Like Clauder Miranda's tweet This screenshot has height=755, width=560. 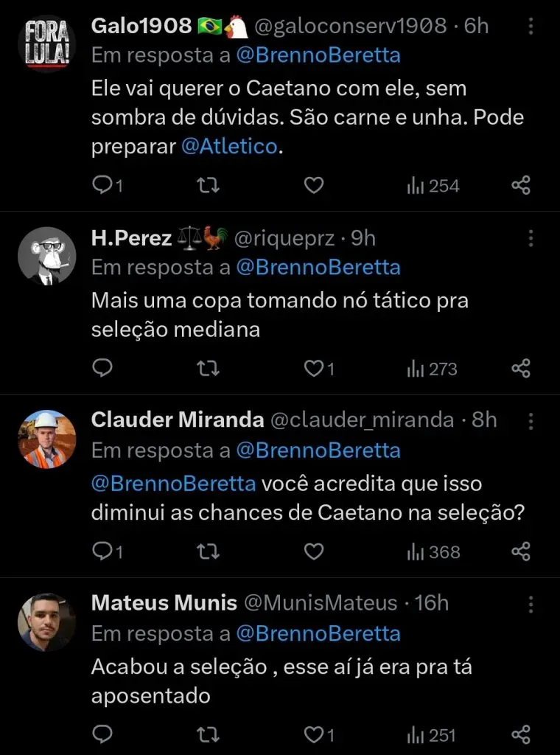click(314, 551)
